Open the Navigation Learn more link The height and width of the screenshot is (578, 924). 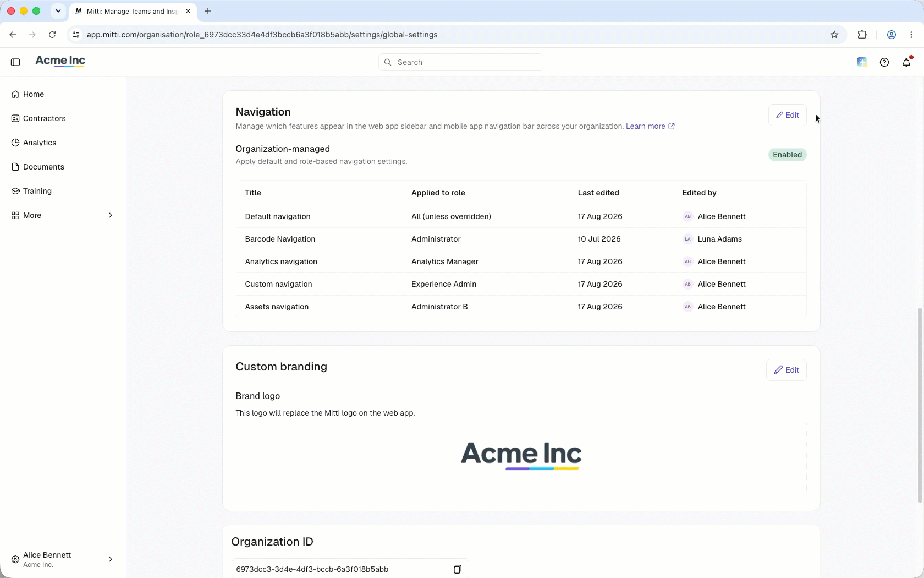click(650, 126)
